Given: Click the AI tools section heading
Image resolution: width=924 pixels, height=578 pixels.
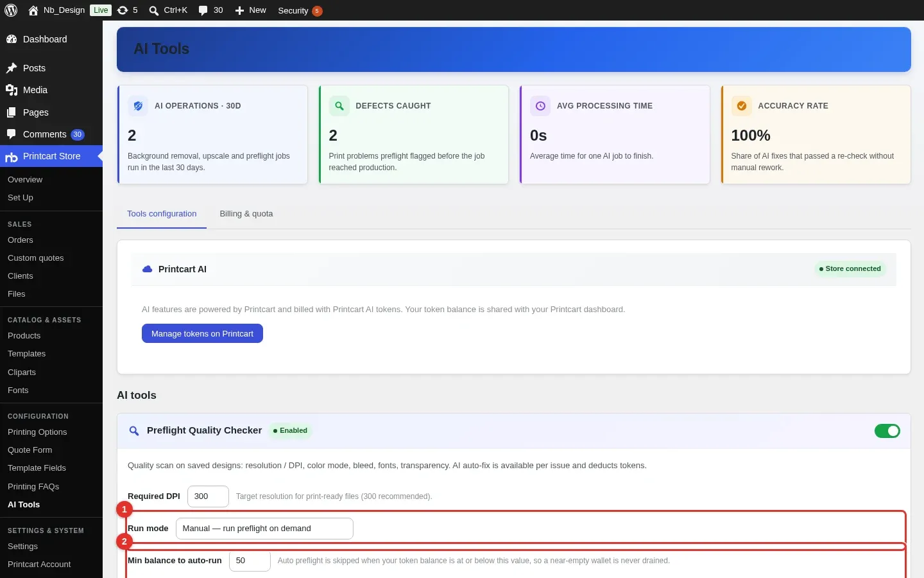Looking at the screenshot, I should (x=137, y=396).
